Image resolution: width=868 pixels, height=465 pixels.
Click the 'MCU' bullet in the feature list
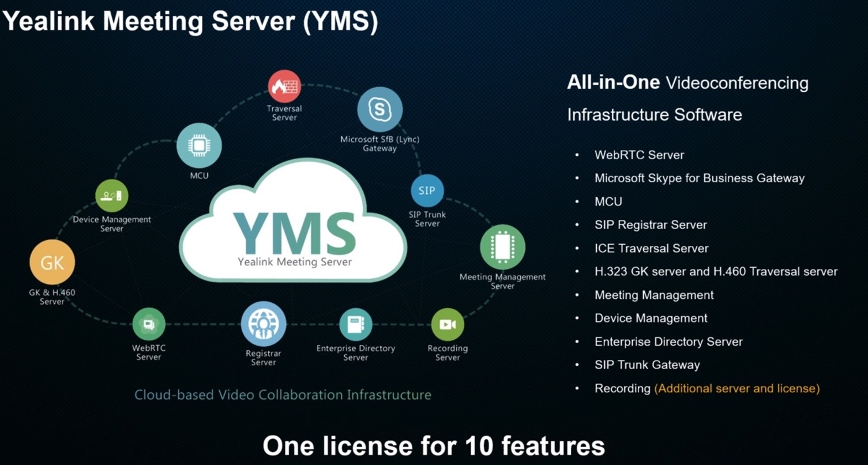pyautogui.click(x=608, y=202)
